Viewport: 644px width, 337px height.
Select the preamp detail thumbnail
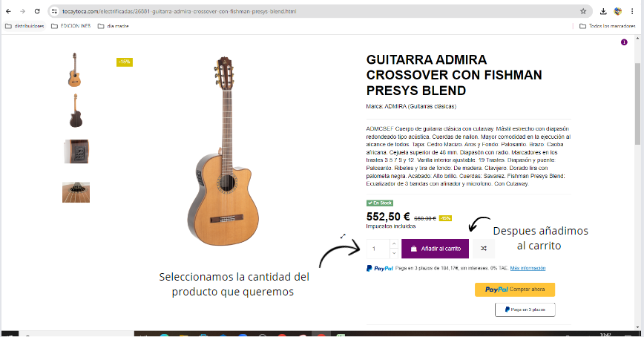(x=76, y=151)
